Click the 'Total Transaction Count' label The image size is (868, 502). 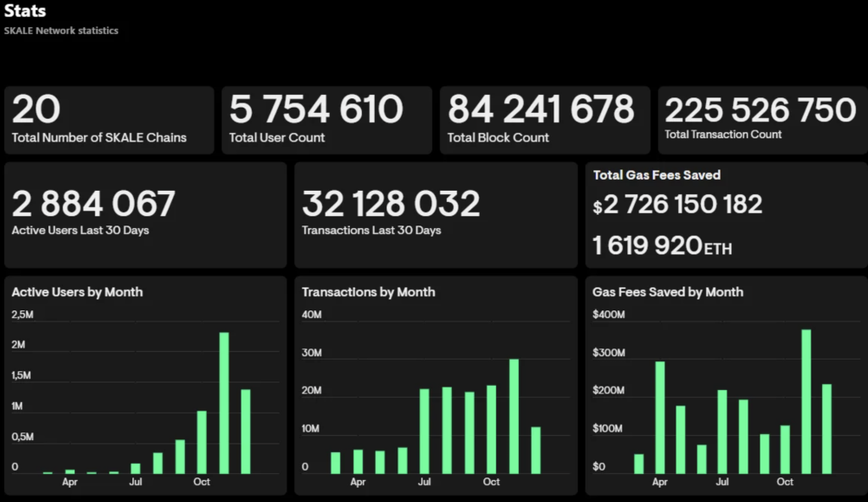(723, 135)
